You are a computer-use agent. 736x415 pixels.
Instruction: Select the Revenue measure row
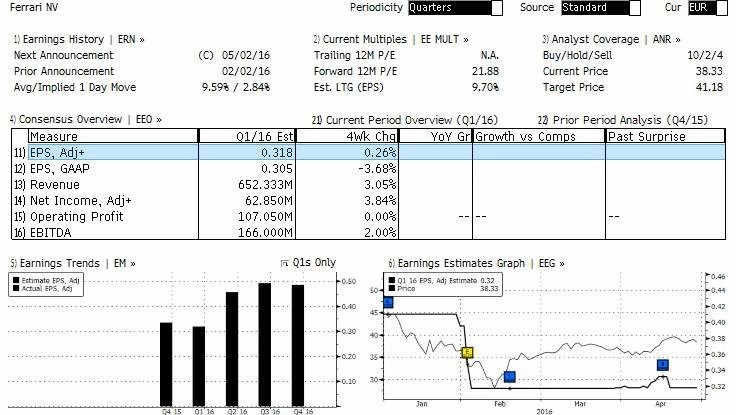[368, 184]
